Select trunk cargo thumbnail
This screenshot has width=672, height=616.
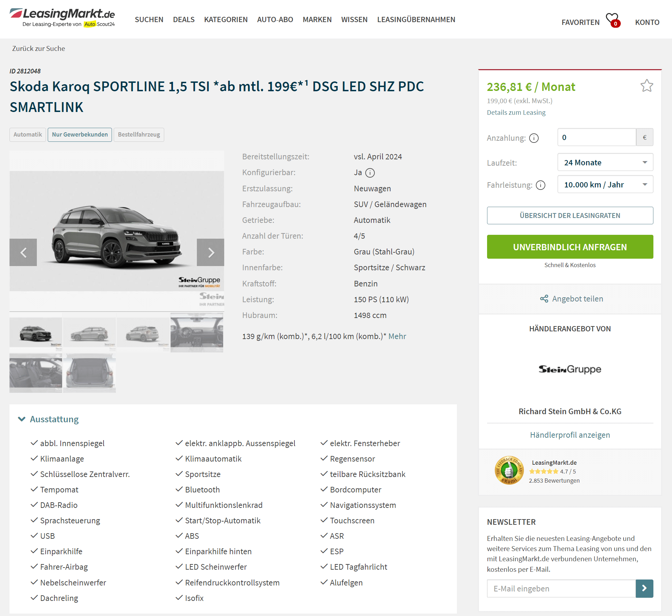click(89, 373)
